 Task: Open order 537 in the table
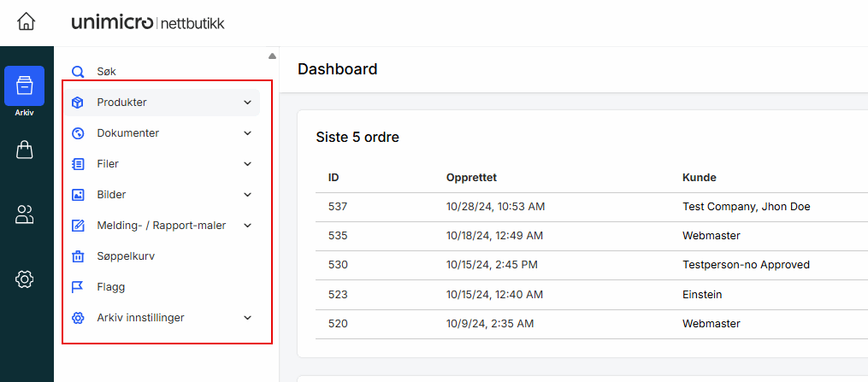tap(338, 206)
